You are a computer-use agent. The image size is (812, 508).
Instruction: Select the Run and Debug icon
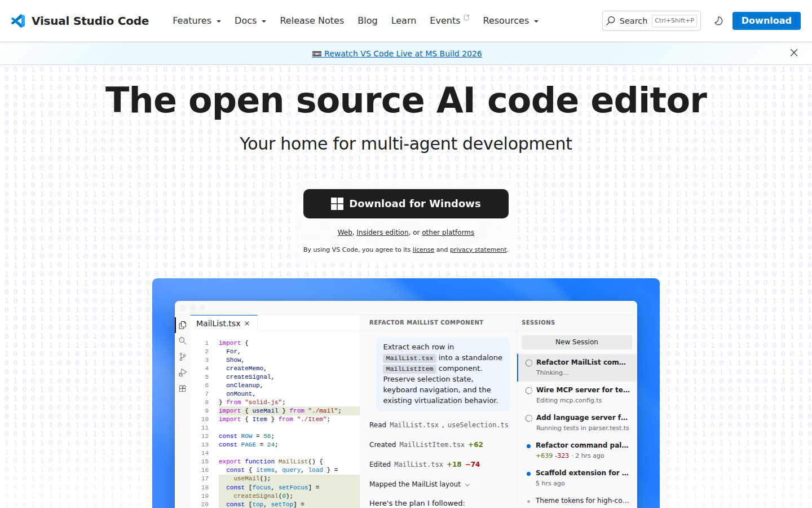coord(183,373)
